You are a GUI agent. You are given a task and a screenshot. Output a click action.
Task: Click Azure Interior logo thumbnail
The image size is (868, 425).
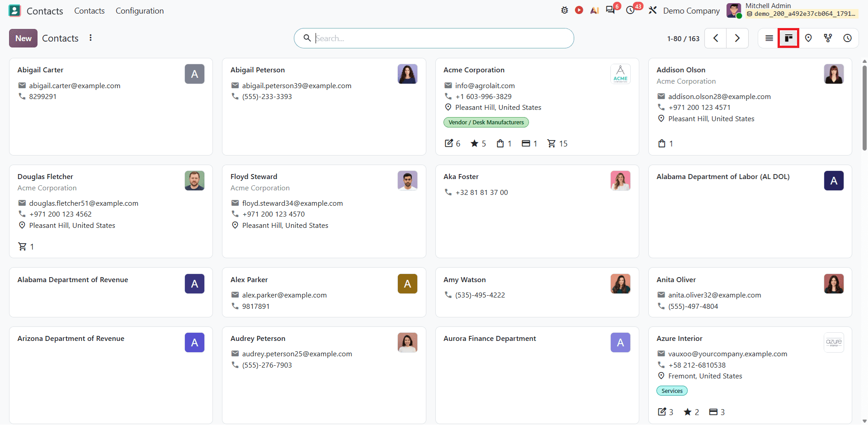coord(834,343)
